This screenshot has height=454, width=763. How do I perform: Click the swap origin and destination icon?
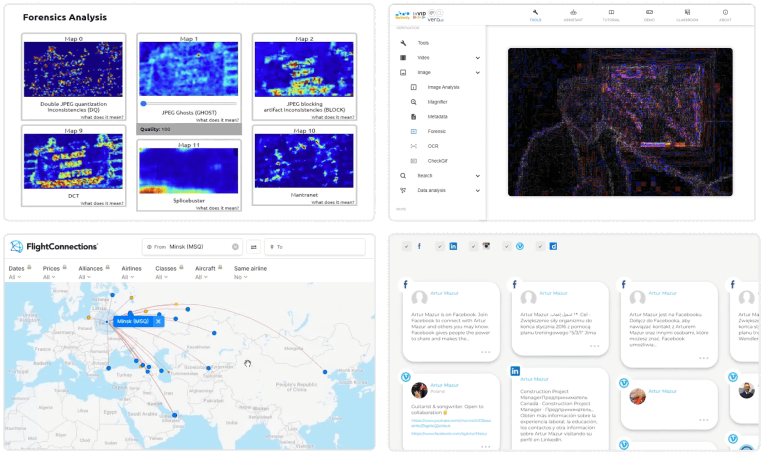click(254, 246)
